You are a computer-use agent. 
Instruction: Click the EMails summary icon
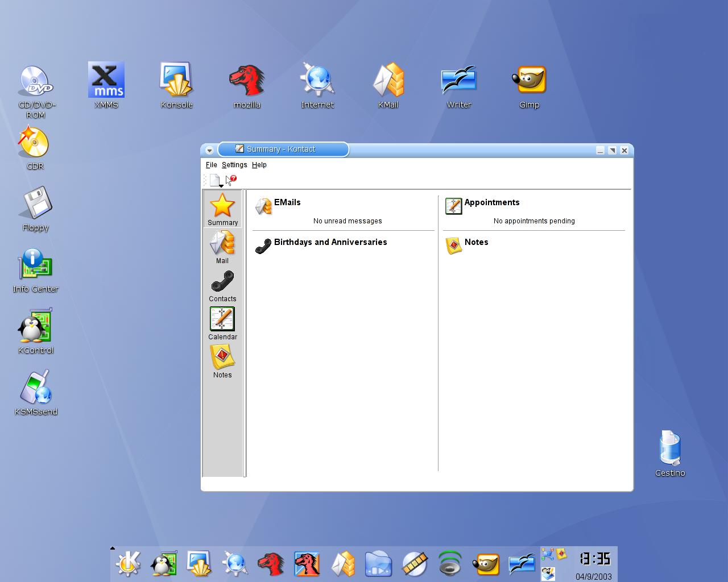pyautogui.click(x=263, y=206)
